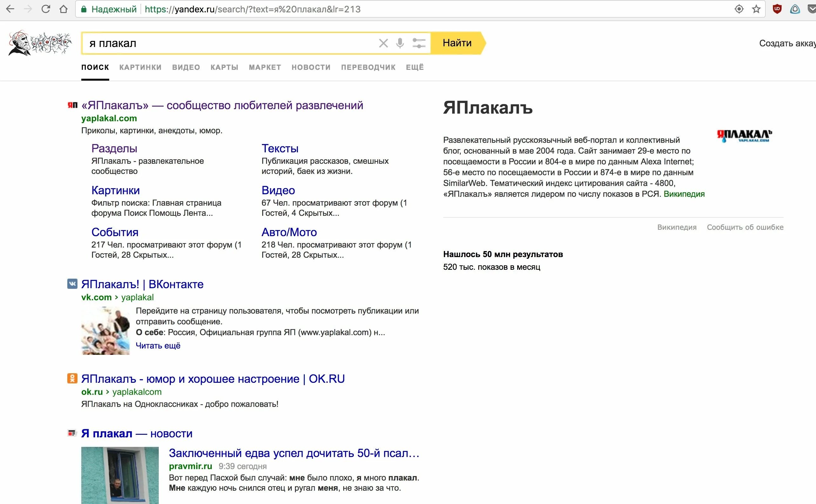Clear the search query with the X icon
Image resolution: width=816 pixels, height=504 pixels.
point(383,43)
